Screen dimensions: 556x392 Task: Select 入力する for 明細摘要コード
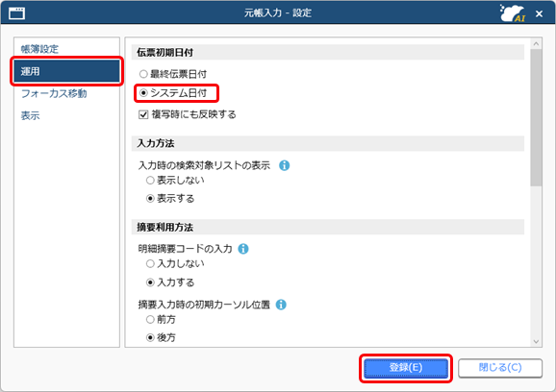coord(170,282)
